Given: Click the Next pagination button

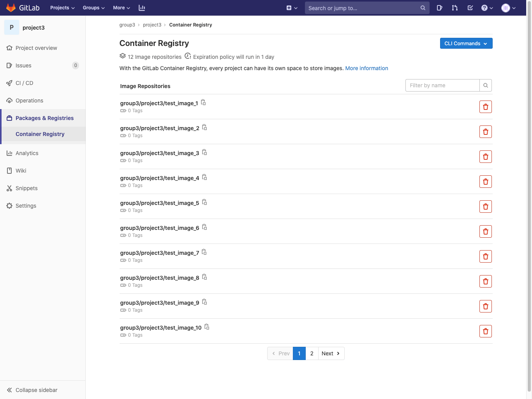Looking at the screenshot, I should [x=330, y=353].
